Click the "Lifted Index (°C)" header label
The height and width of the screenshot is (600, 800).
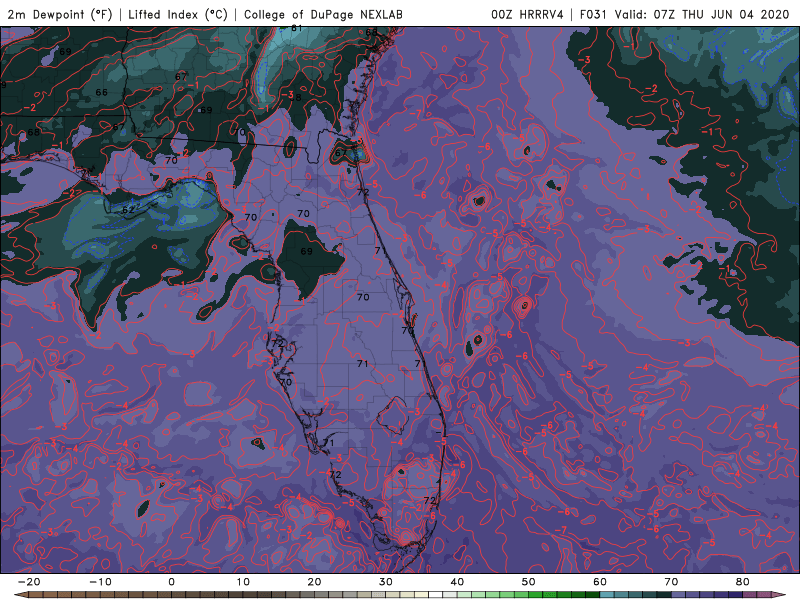tap(178, 14)
